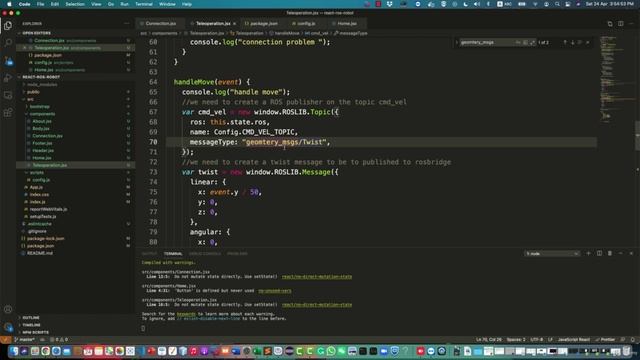Open the react/no-direct-mutation-state link for Connection.jsx
Viewport: 640px width, 360px height.
(317, 277)
